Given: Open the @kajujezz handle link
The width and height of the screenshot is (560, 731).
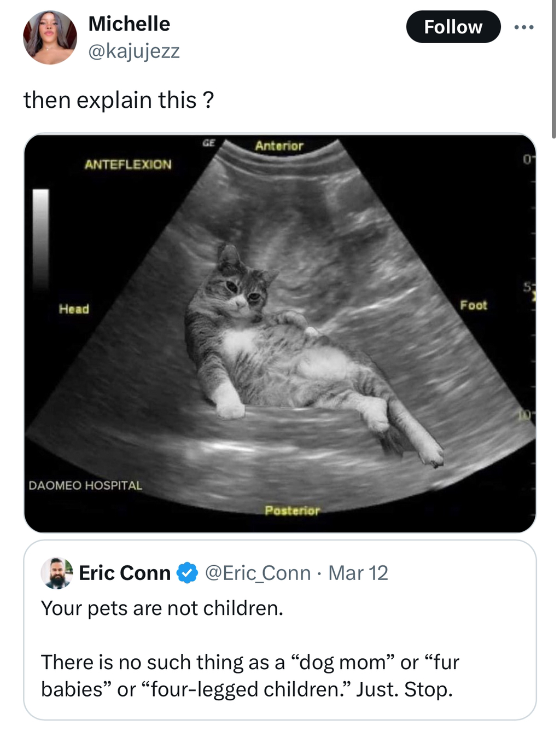Looking at the screenshot, I should (x=134, y=51).
